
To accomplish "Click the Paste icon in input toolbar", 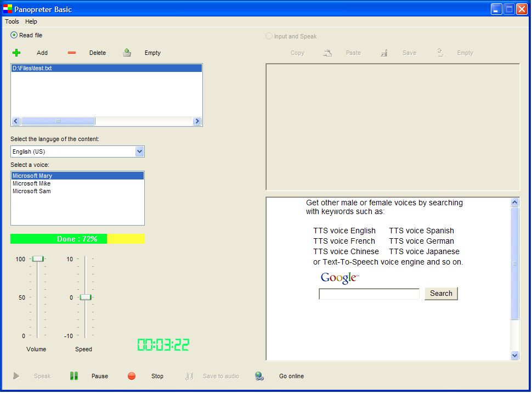I will click(x=327, y=53).
